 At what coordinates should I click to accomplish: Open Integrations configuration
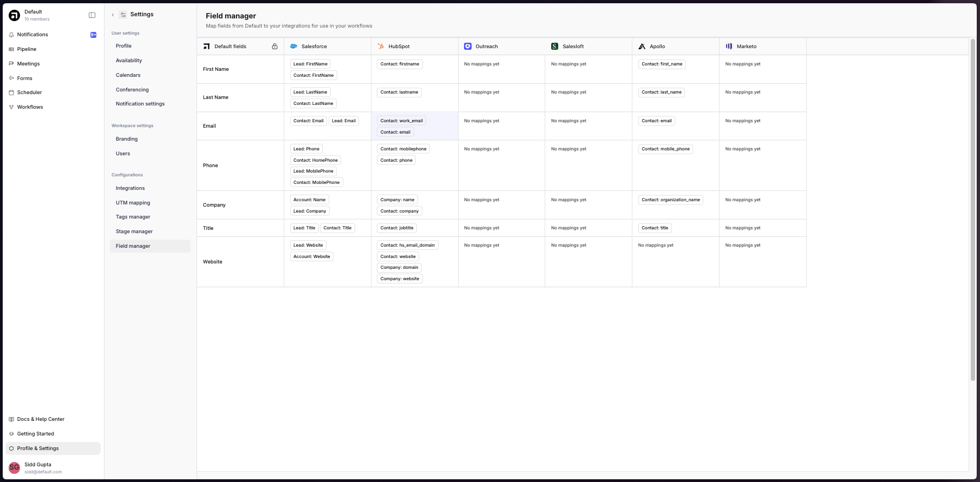pyautogui.click(x=130, y=188)
